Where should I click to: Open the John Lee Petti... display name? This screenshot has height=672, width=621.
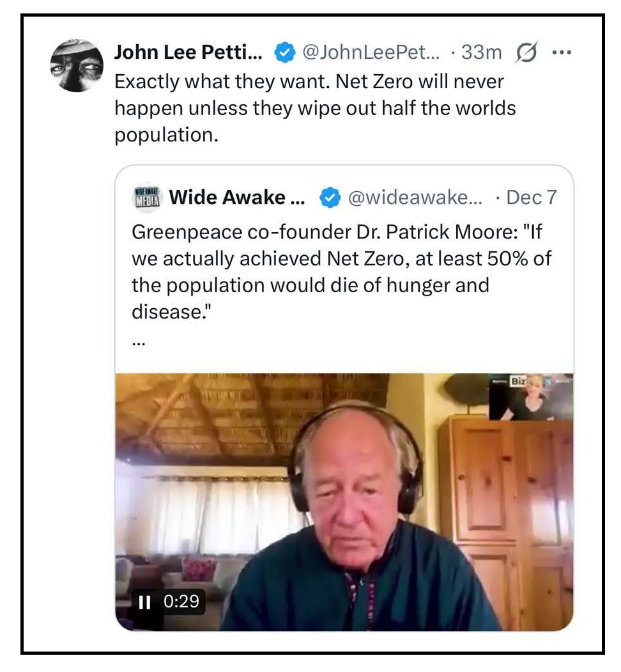(x=187, y=52)
